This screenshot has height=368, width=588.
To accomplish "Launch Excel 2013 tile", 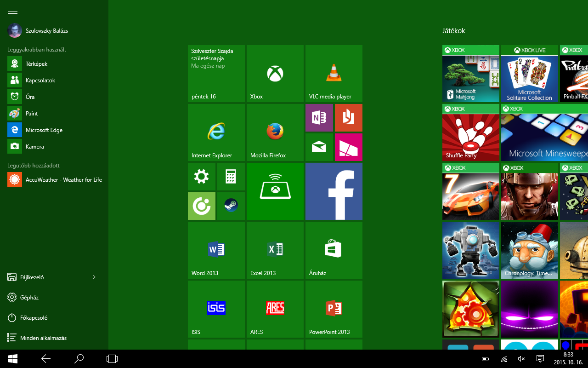I will pyautogui.click(x=275, y=250).
